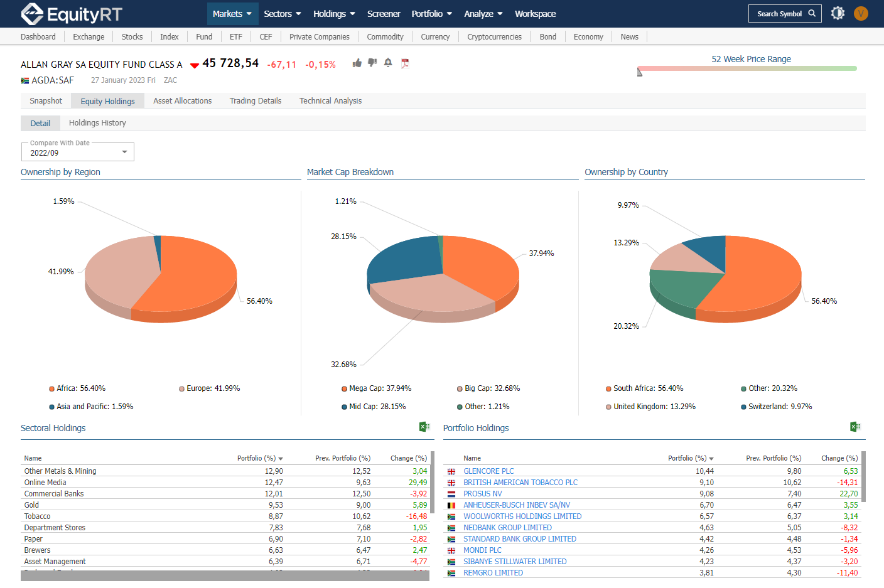This screenshot has width=884, height=588.
Task: Open GLENCORE PLC holding link
Action: (x=488, y=471)
